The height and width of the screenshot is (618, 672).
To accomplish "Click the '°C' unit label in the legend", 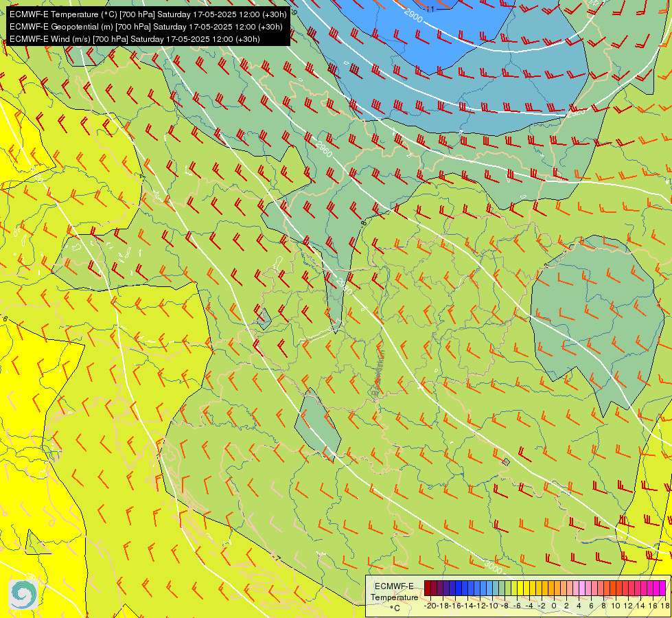I will click(395, 608).
